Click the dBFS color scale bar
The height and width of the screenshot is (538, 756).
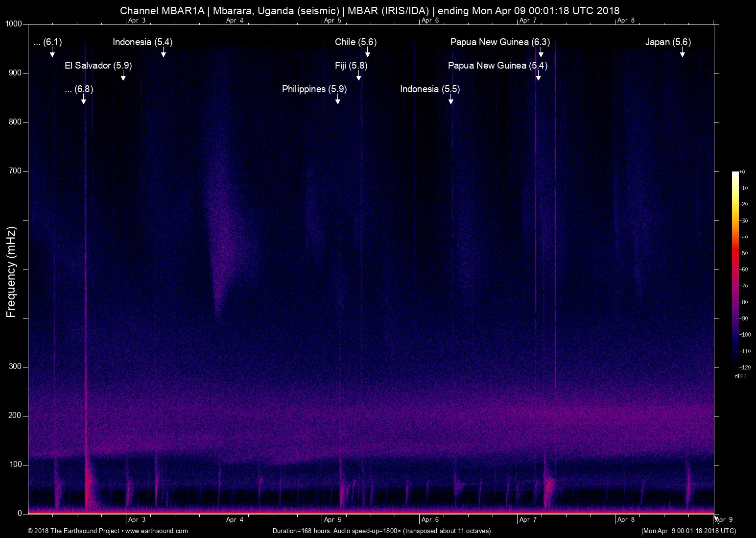(x=735, y=269)
